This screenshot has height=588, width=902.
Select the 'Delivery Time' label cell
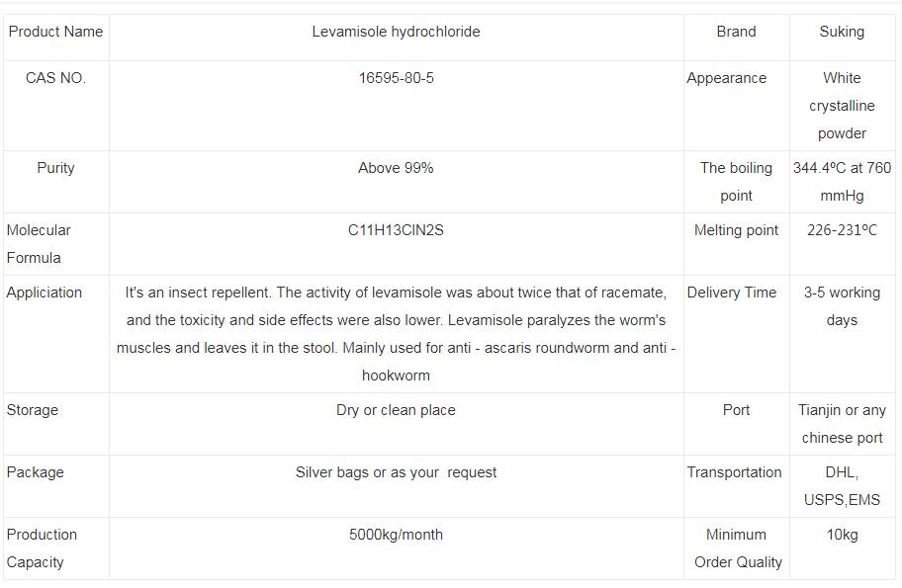tap(732, 293)
